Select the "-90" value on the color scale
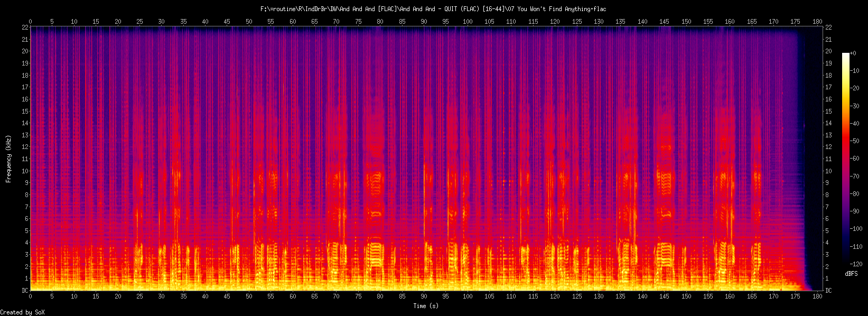 point(854,211)
